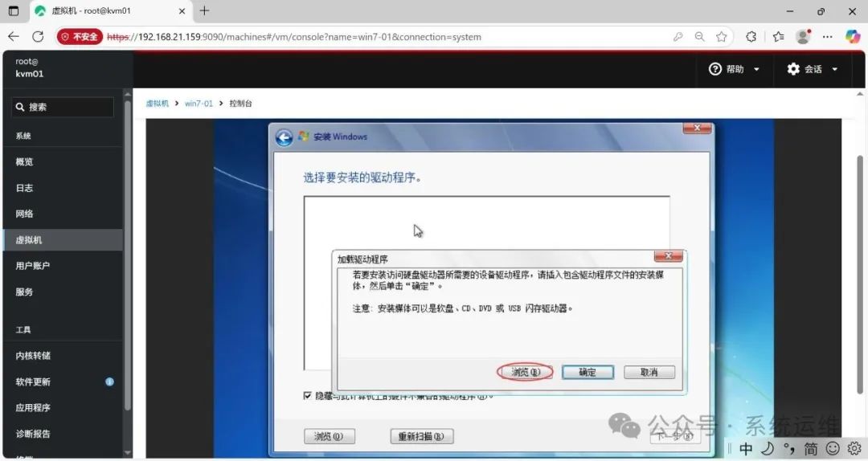The height and width of the screenshot is (461, 868).
Task: Click the 中 input method indicator
Action: (x=746, y=448)
